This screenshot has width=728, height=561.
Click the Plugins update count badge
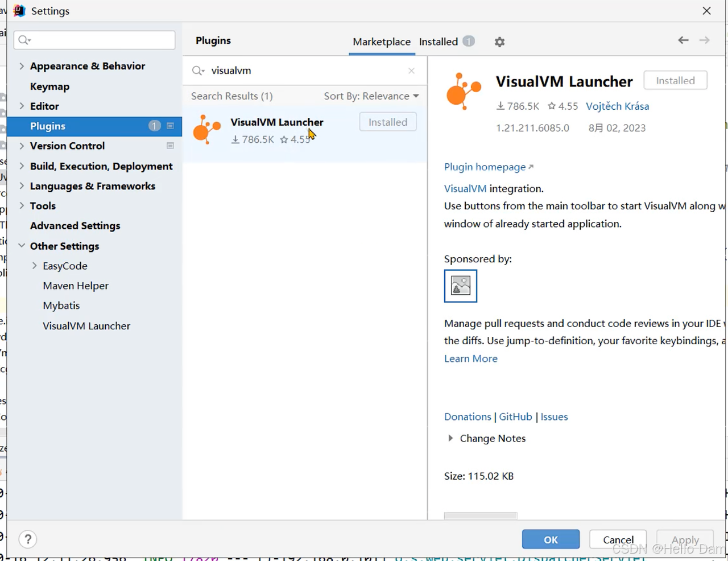click(x=154, y=126)
